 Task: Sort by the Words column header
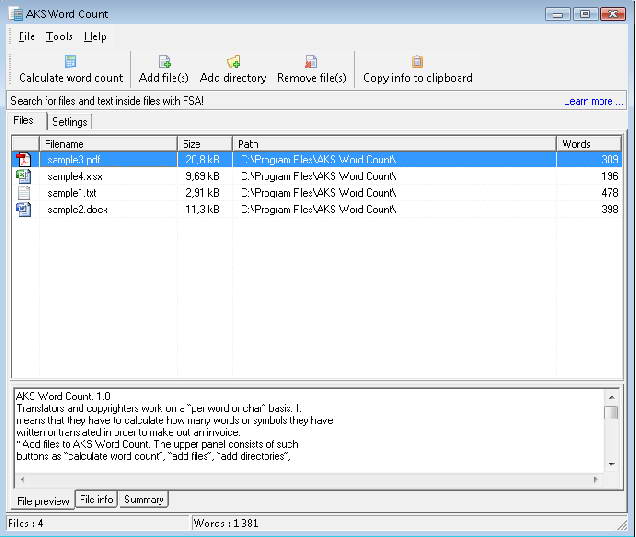pyautogui.click(x=589, y=144)
